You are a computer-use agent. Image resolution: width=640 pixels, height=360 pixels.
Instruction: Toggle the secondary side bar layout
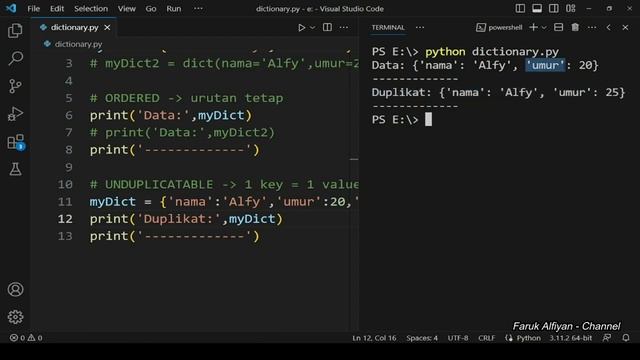click(553, 9)
